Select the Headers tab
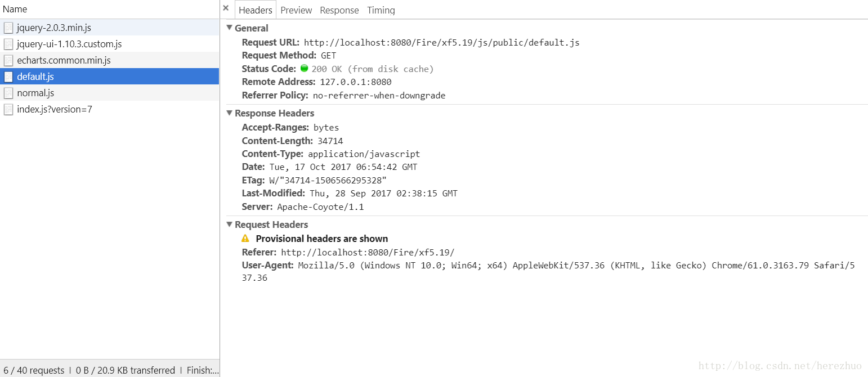Image resolution: width=868 pixels, height=377 pixels. (x=256, y=10)
